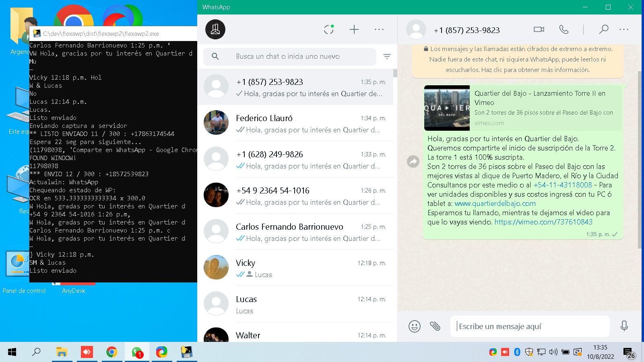
Task: Open the vimeo.com/737610843 link
Action: pos(543,222)
